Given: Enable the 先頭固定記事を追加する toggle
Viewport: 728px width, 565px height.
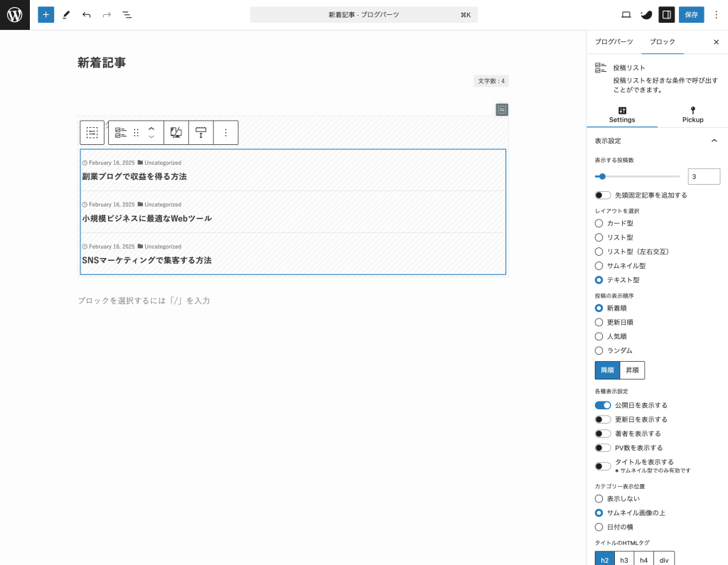Looking at the screenshot, I should pyautogui.click(x=602, y=195).
